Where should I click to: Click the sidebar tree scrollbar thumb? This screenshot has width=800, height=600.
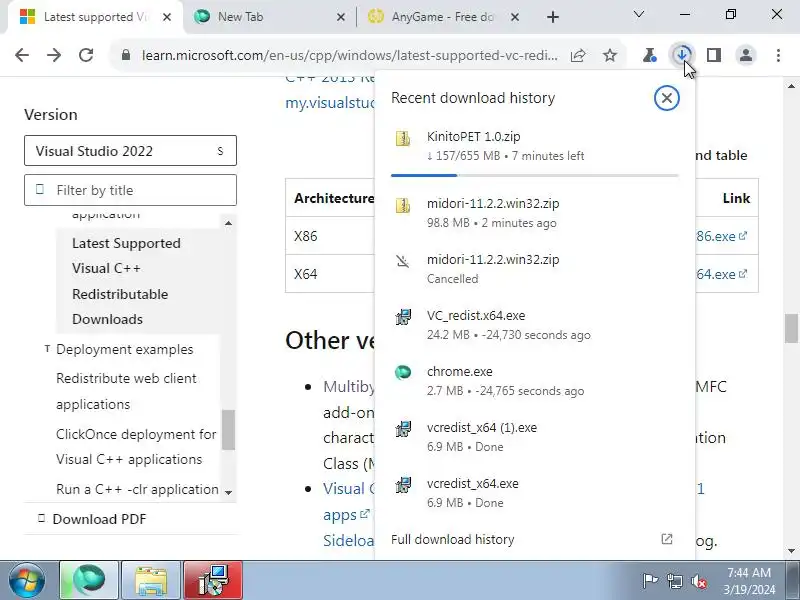tap(228, 430)
